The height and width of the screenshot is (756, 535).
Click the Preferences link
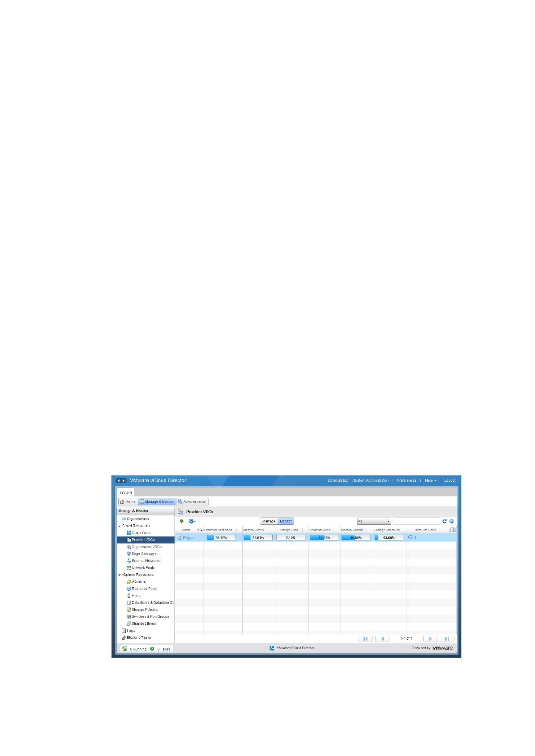pos(407,480)
